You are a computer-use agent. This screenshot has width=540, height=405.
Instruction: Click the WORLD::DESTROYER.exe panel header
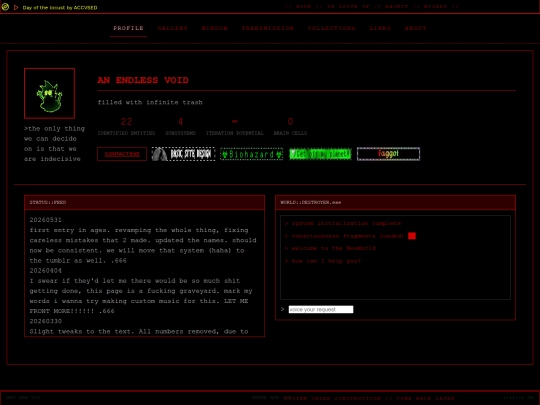coord(395,202)
